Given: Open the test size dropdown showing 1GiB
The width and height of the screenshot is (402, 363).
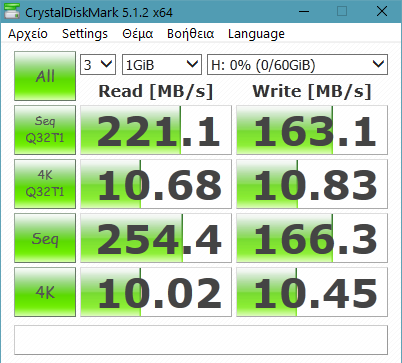Looking at the screenshot, I should click(162, 65).
